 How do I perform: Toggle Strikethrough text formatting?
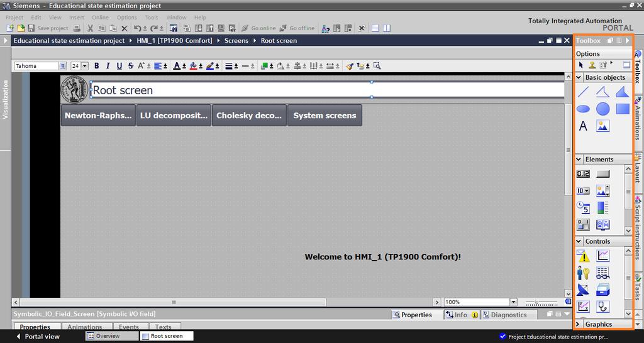click(x=131, y=65)
